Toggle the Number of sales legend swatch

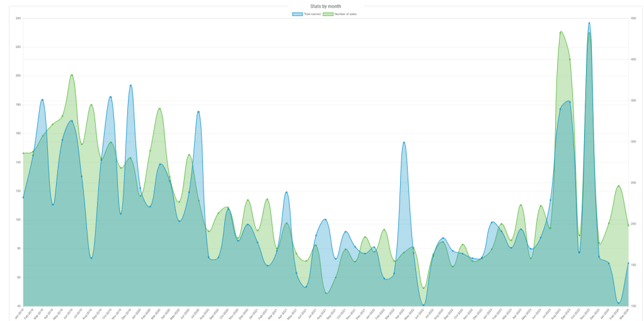328,13
